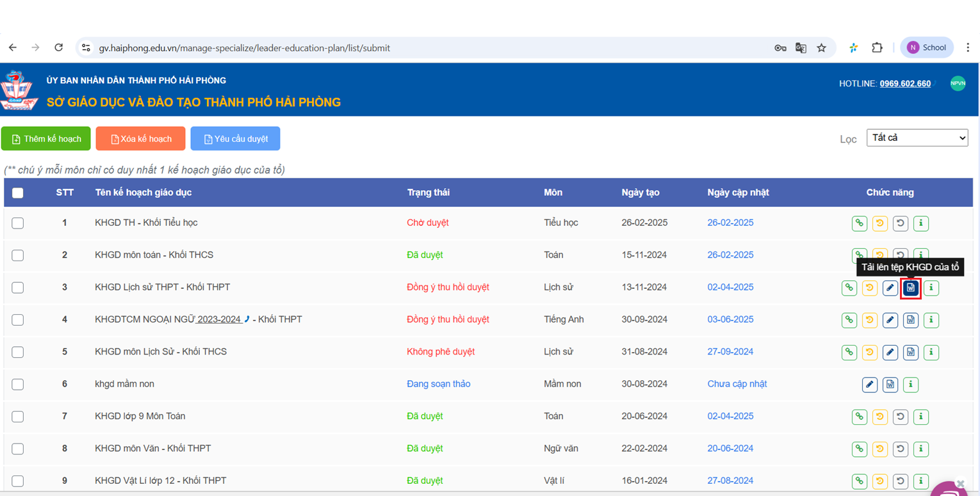
Task: Click the upload KHGD file icon for KHGD Lịch sử THPT
Action: [x=910, y=288]
